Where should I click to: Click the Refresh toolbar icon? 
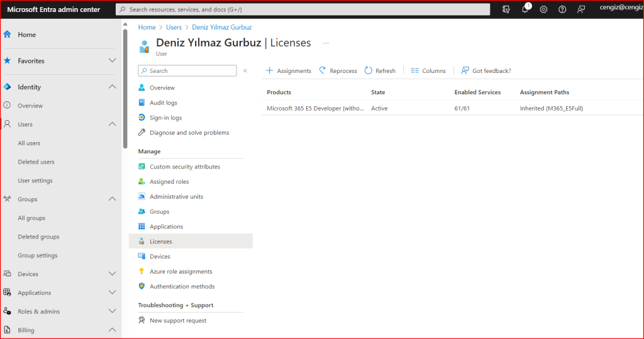[x=369, y=71]
